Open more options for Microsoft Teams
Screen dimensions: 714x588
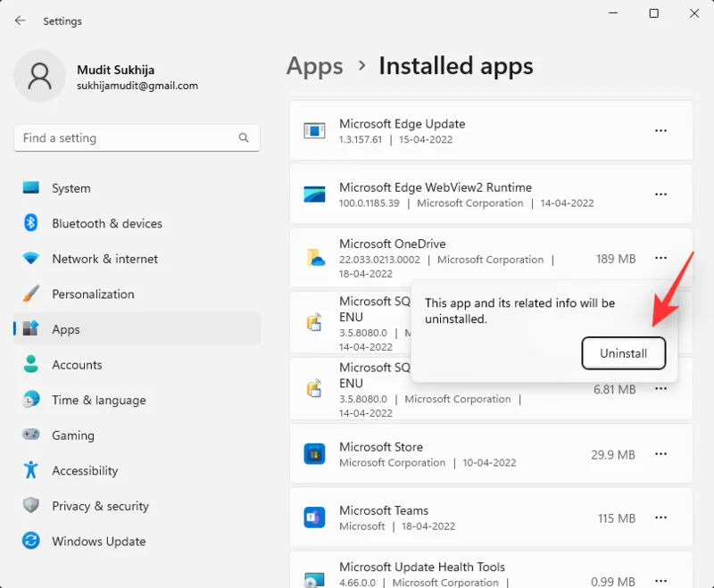coord(660,518)
